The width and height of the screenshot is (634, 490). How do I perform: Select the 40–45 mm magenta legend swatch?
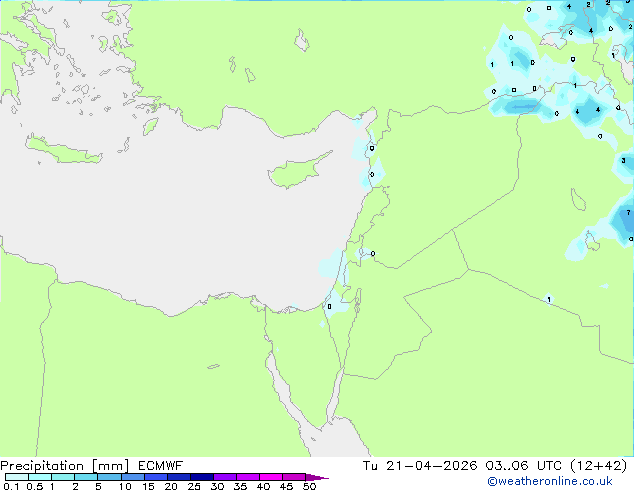click(271, 477)
